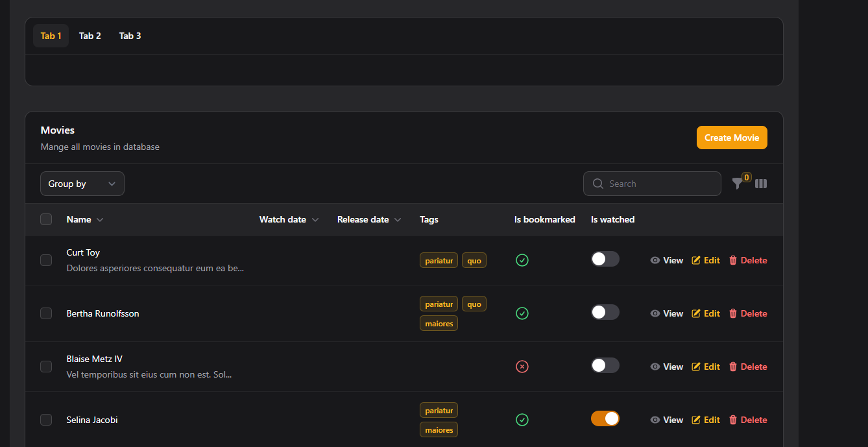868x447 pixels.
Task: Click the Delete trash icon for Selina Jacobi
Action: [x=733, y=420]
